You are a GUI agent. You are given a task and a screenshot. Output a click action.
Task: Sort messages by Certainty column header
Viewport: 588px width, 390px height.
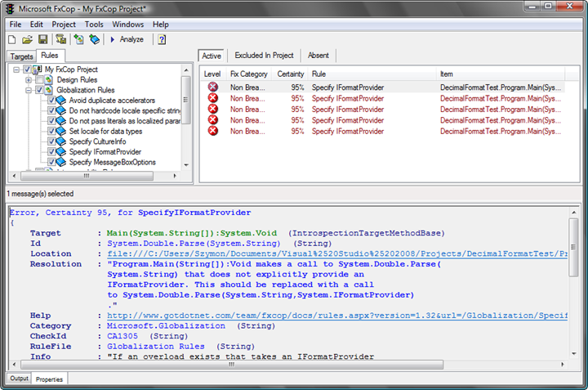(x=290, y=74)
